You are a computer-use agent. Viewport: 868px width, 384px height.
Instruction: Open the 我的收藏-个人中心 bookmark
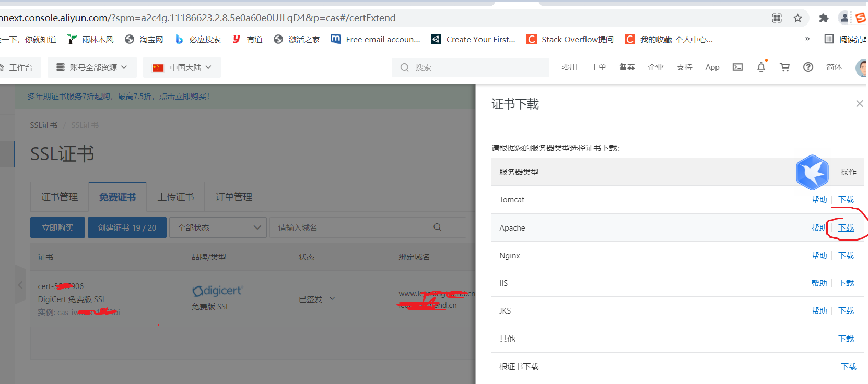(x=669, y=39)
